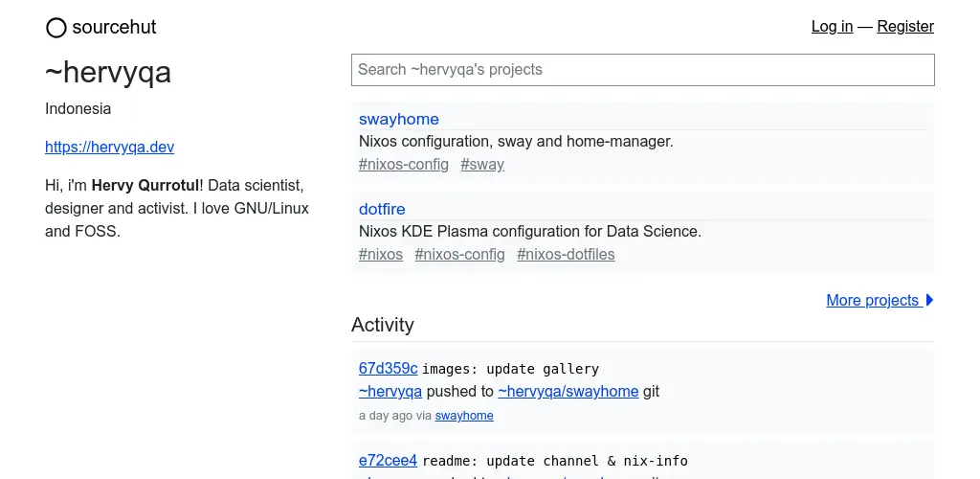Click the arrow beside More projects
This screenshot has width=980, height=479.
coord(929,300)
